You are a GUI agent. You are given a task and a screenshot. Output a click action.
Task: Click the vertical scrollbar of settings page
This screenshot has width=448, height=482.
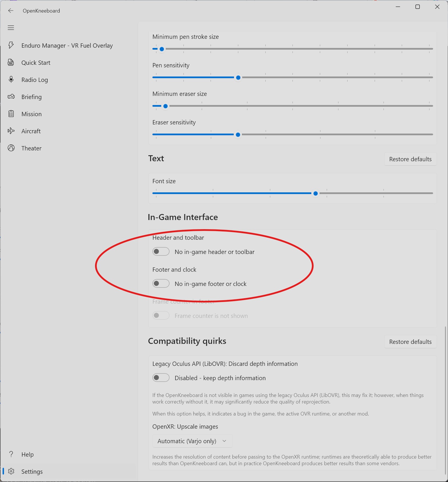click(445, 400)
